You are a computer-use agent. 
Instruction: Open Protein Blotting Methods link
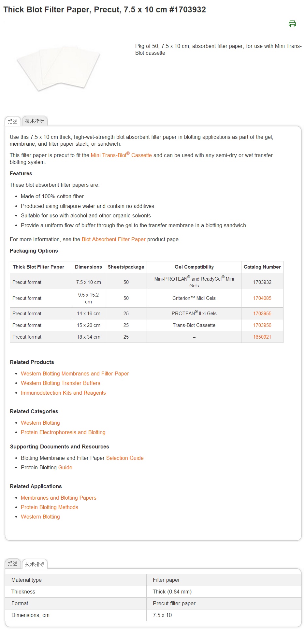coord(49,507)
